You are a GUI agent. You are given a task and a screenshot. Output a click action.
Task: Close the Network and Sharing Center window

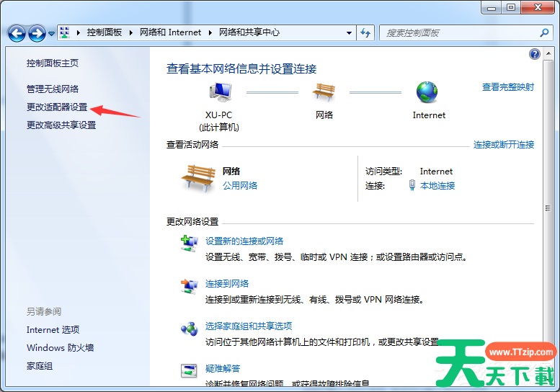pos(538,7)
